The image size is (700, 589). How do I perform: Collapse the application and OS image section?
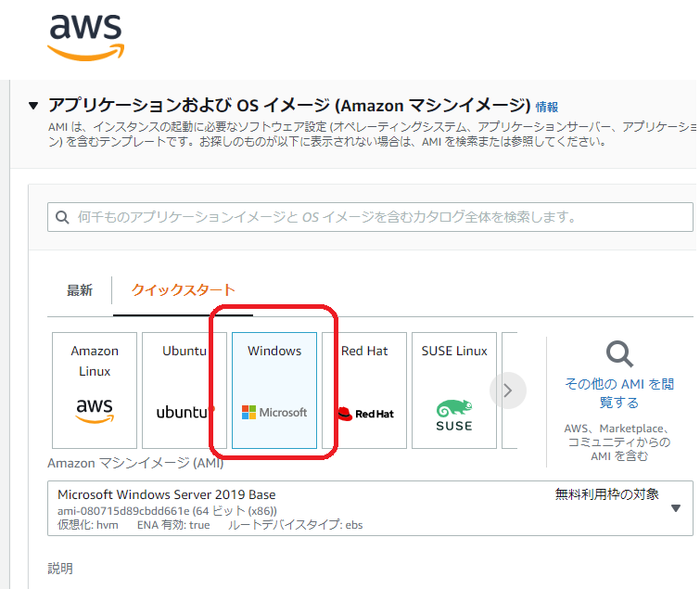point(34,106)
